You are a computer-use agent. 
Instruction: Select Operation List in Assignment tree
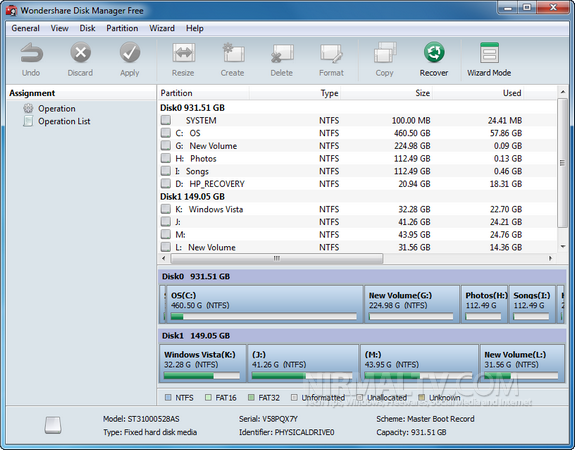[64, 121]
